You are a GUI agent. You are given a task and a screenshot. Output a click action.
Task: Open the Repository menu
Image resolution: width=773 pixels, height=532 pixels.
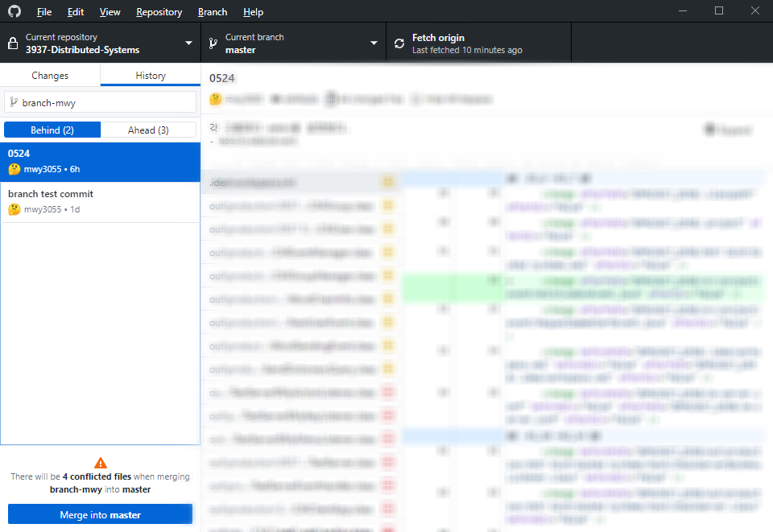coord(159,12)
